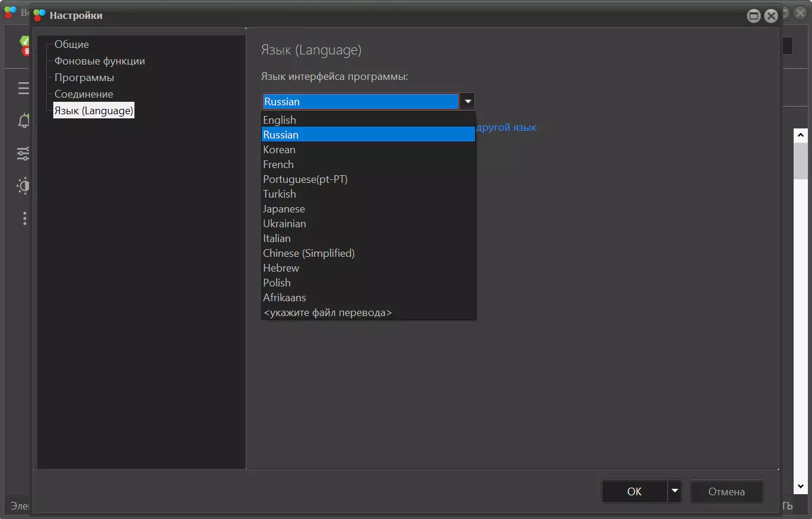Screen dimensions: 812x519
Task: Maximize the Настройки dialog window
Action: pos(754,16)
